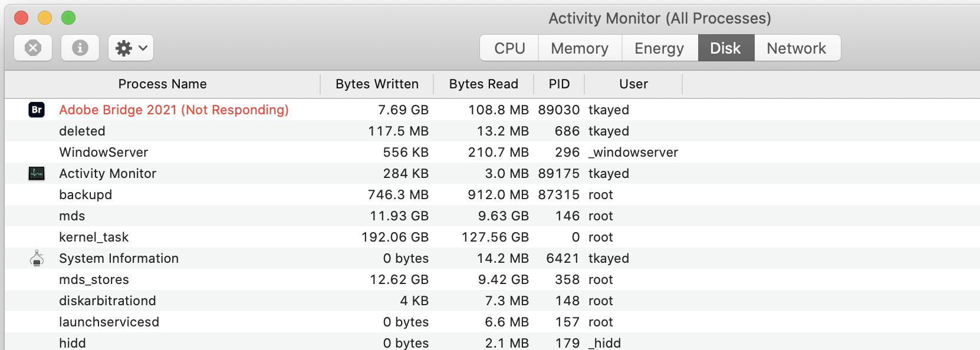Viewport: 980px width, 350px height.
Task: Click the System Information app icon
Action: (x=37, y=258)
